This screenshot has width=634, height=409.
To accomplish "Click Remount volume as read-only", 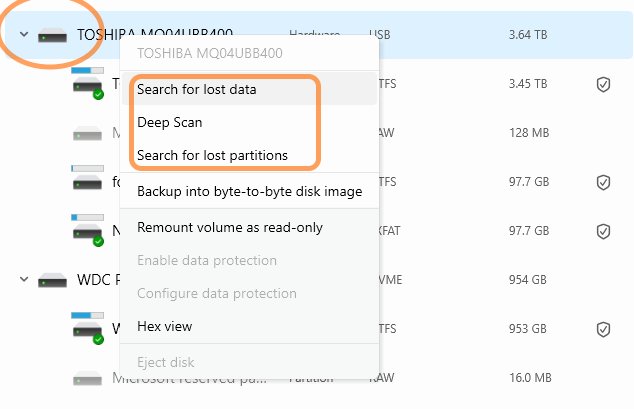I will pyautogui.click(x=230, y=227).
